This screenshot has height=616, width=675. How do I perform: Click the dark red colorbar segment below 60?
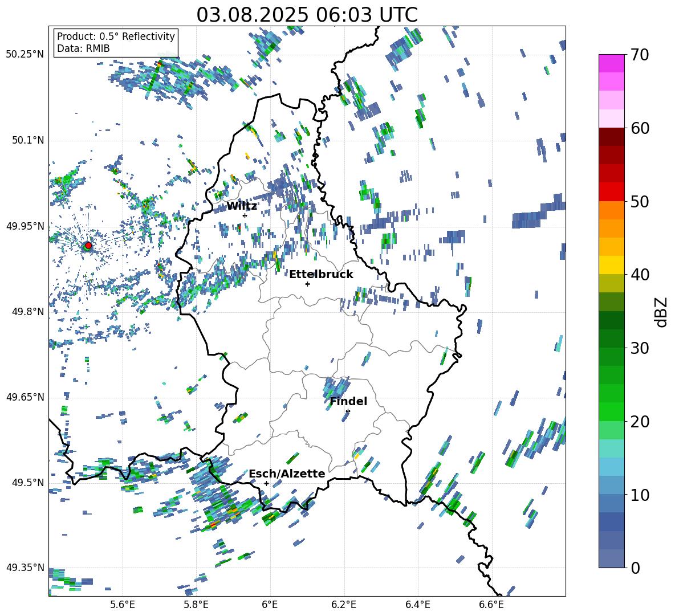[611, 137]
